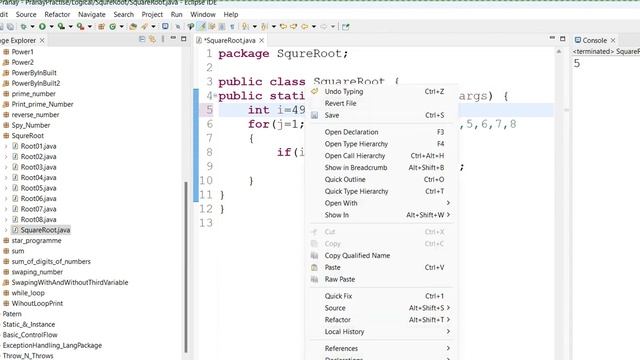Toggle Show Whitespace Characters

(x=232, y=27)
